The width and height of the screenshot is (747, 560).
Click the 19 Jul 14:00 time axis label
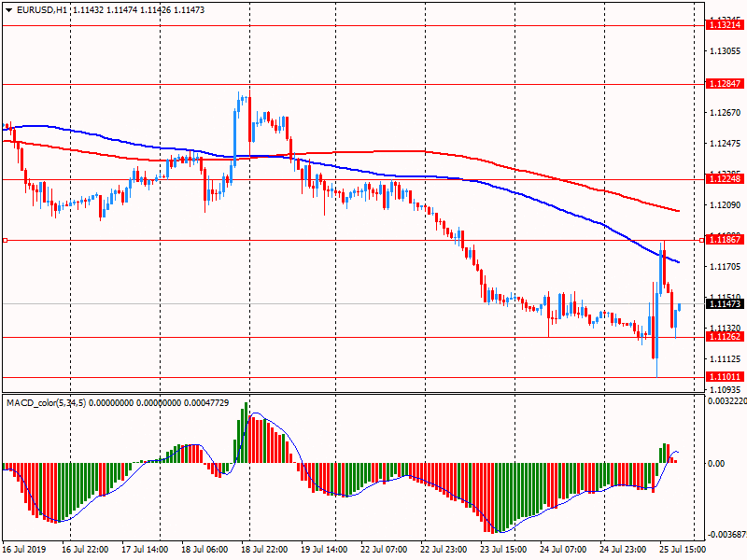click(x=324, y=549)
